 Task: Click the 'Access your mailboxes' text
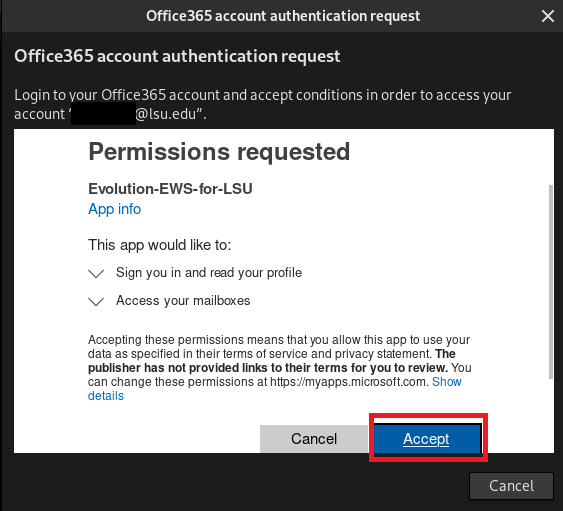pyautogui.click(x=183, y=301)
